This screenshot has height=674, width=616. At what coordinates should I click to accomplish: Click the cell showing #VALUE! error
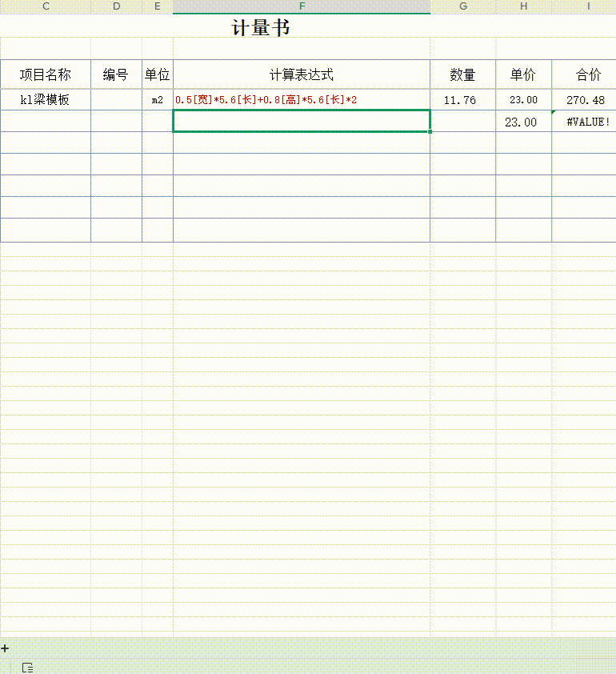coord(588,122)
